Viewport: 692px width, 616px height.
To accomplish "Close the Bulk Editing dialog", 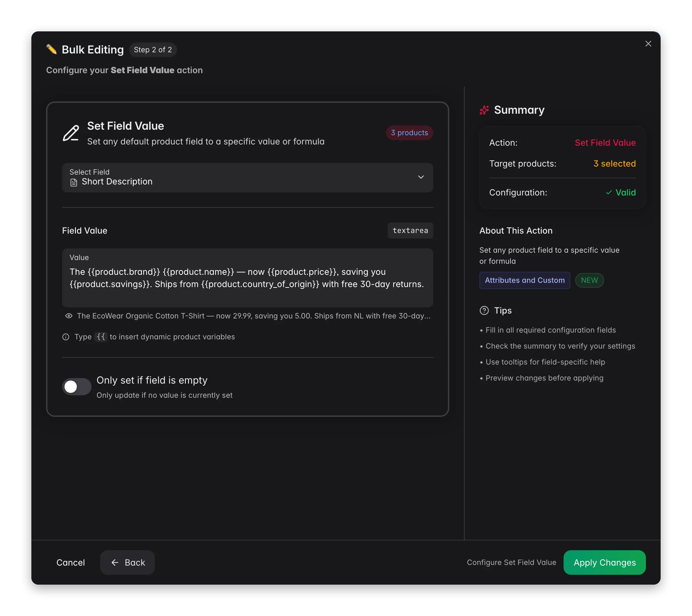I will (x=648, y=44).
